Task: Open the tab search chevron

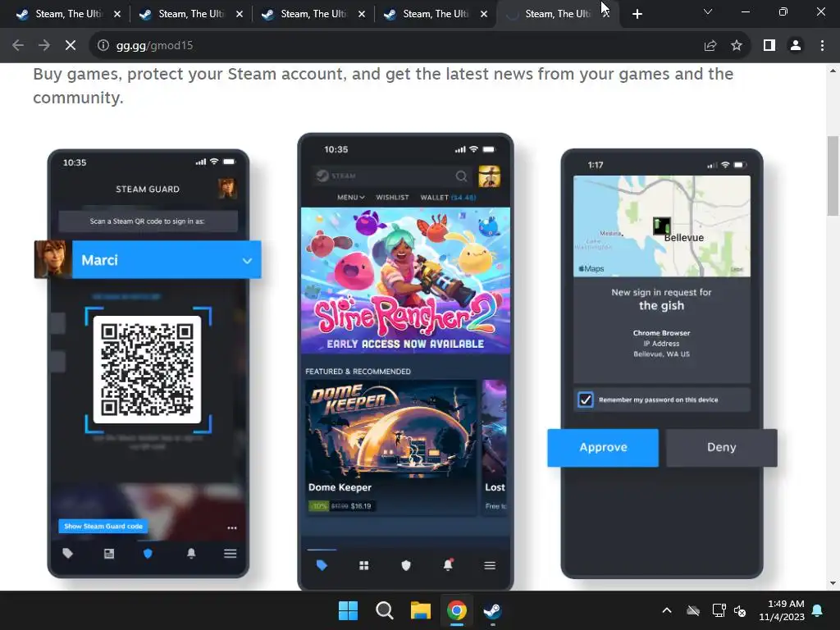Action: tap(708, 11)
